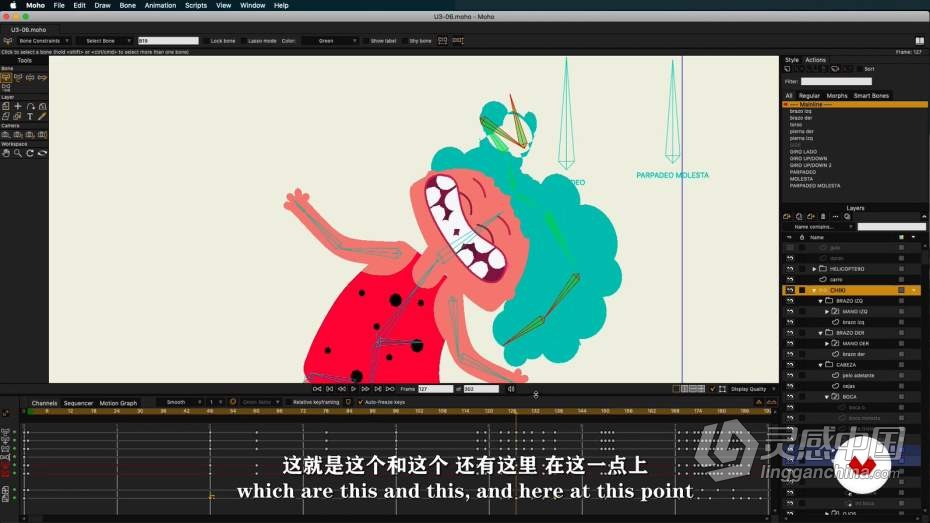Select the Zoom Workspace magnifier tool
This screenshot has width=930, height=523.
(18, 153)
